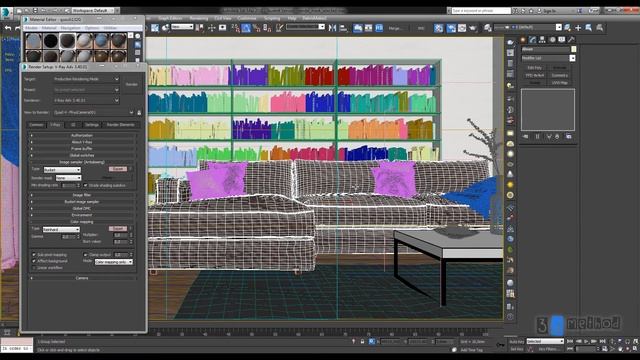Click the object color swatch
640x360 pixels.
[x=573, y=49]
